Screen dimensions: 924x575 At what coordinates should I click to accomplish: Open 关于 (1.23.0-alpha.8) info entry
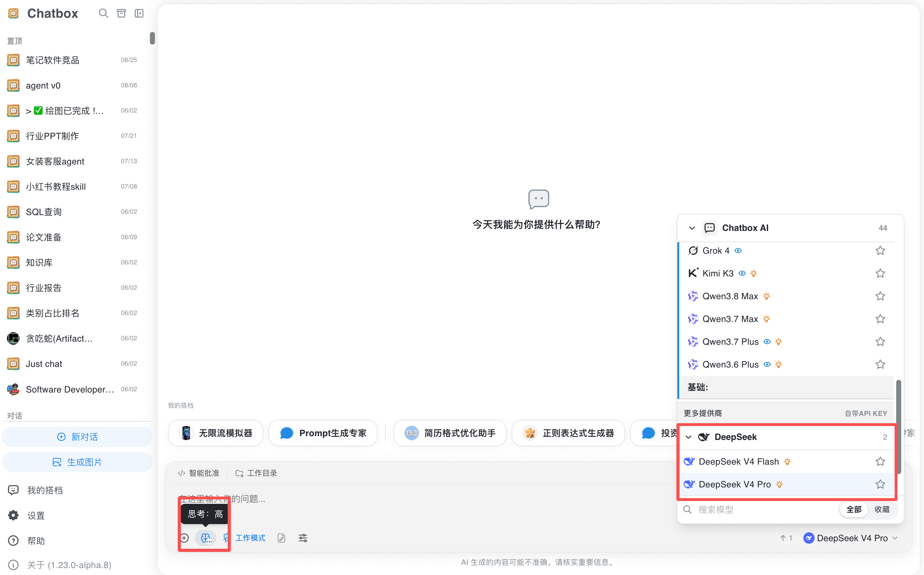[x=60, y=565]
